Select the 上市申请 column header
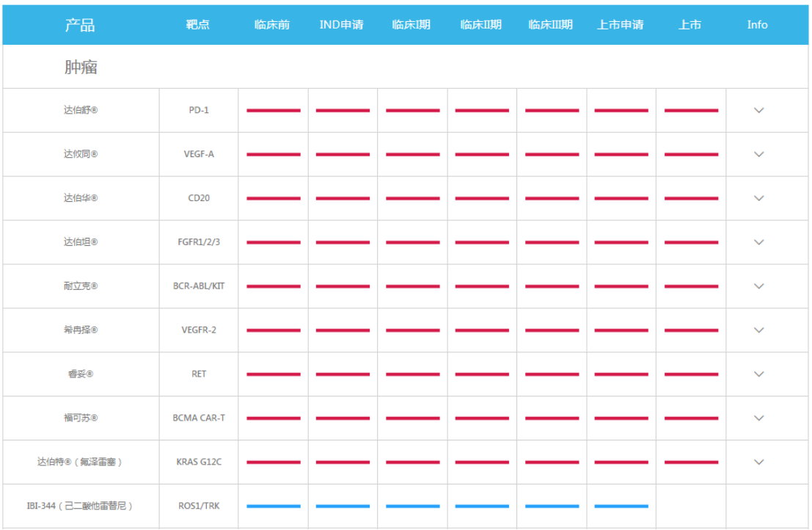 click(621, 25)
